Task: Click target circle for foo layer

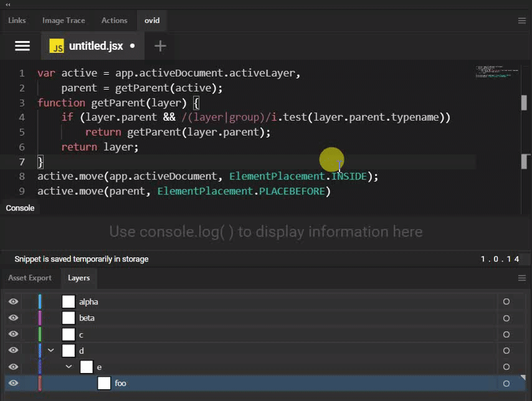Action: click(x=506, y=384)
